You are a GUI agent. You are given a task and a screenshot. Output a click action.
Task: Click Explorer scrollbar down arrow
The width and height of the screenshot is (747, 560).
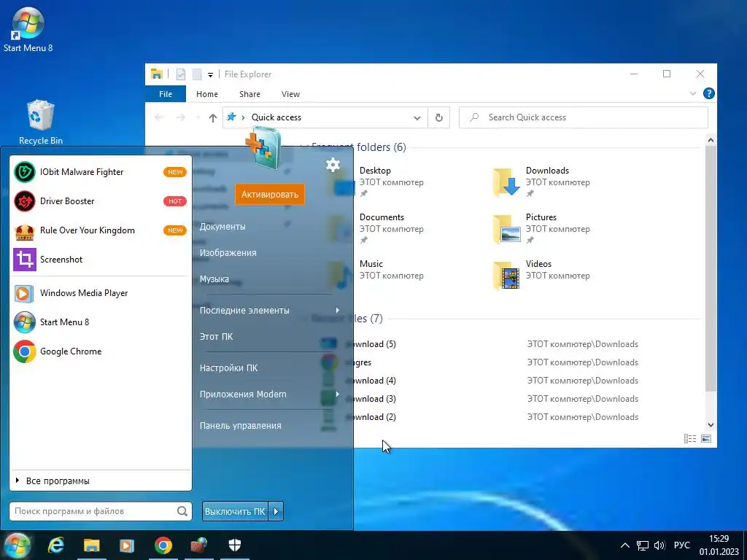pyautogui.click(x=711, y=425)
